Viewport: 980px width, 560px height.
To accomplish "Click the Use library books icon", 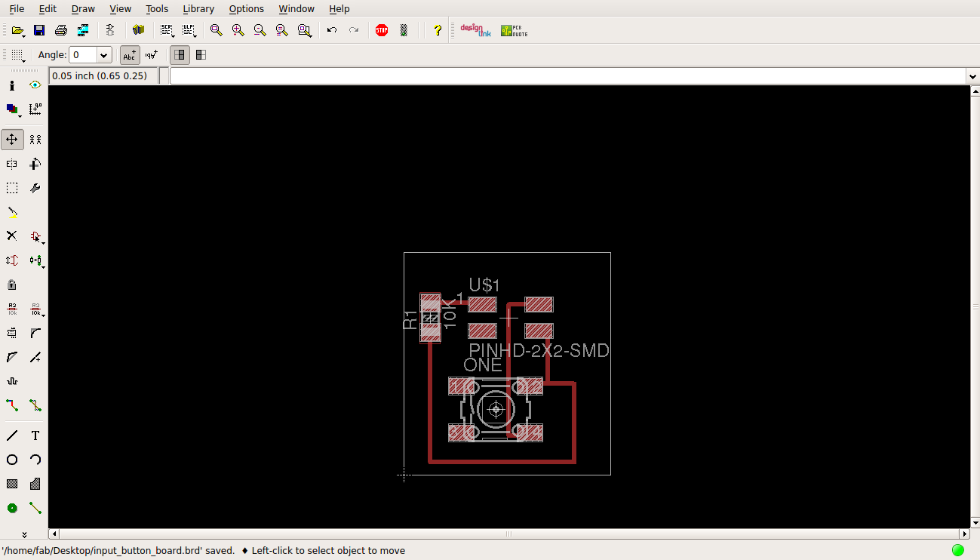I will [138, 30].
